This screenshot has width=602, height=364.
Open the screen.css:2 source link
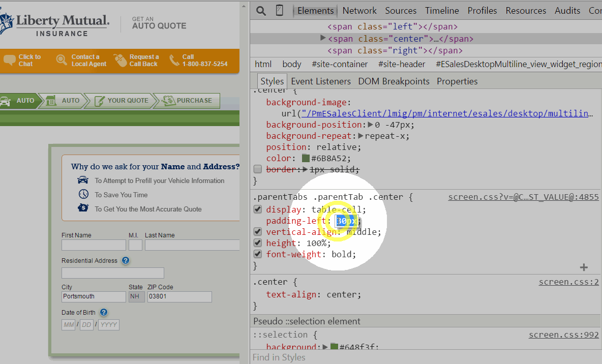[x=568, y=282]
